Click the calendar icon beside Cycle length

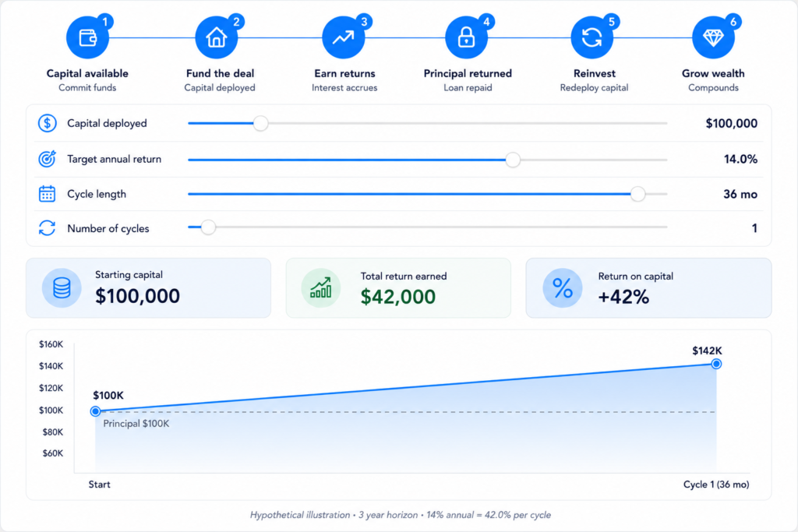point(48,194)
